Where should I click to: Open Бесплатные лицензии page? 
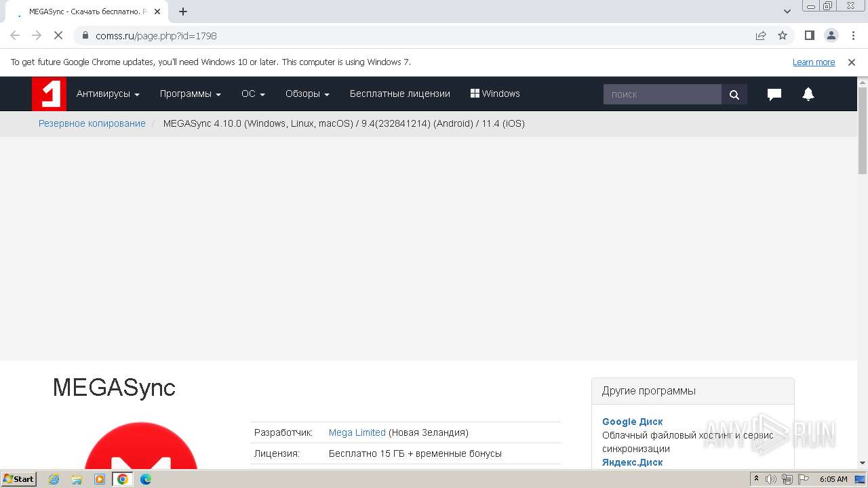click(400, 94)
